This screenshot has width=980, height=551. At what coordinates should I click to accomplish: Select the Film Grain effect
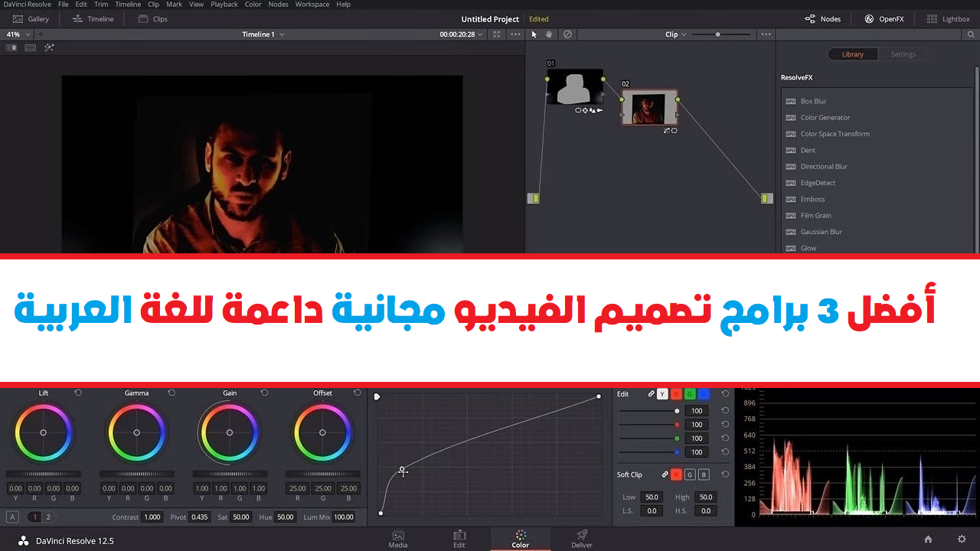tap(815, 216)
